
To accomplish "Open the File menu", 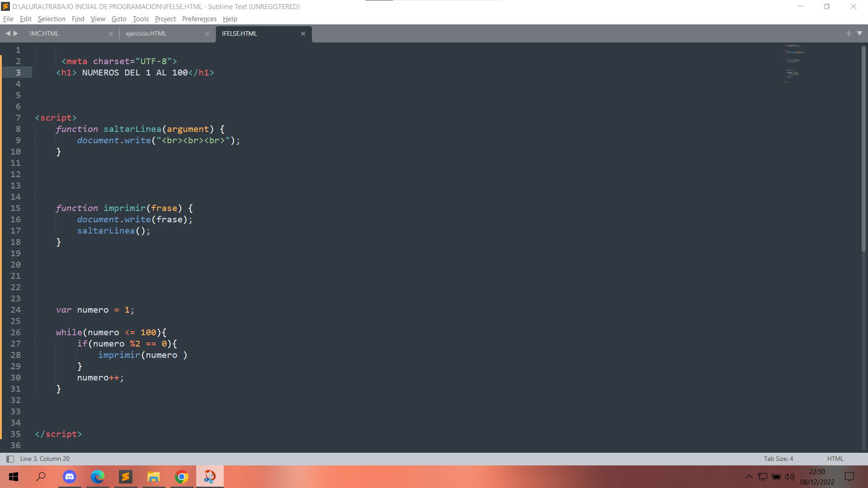I will (8, 19).
